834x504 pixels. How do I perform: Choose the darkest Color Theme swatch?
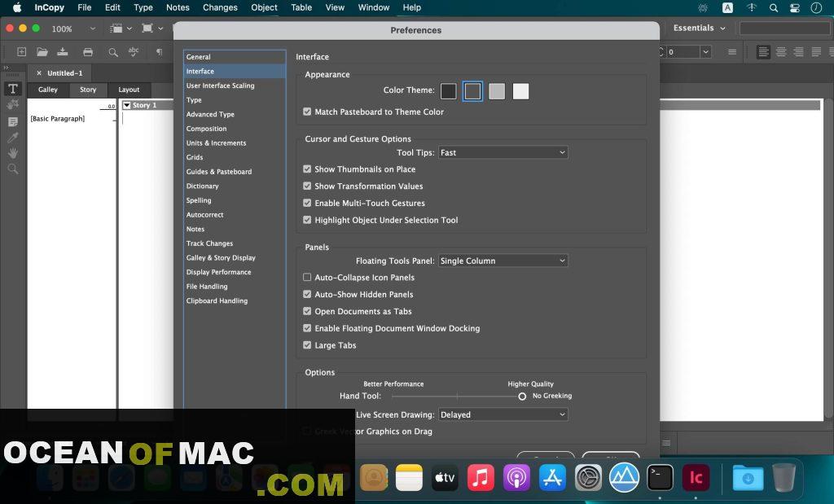(449, 91)
